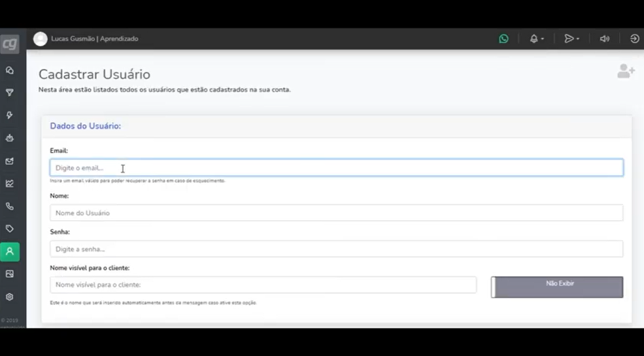Open the settings gear in the sidebar
This screenshot has width=644, height=356.
point(9,297)
